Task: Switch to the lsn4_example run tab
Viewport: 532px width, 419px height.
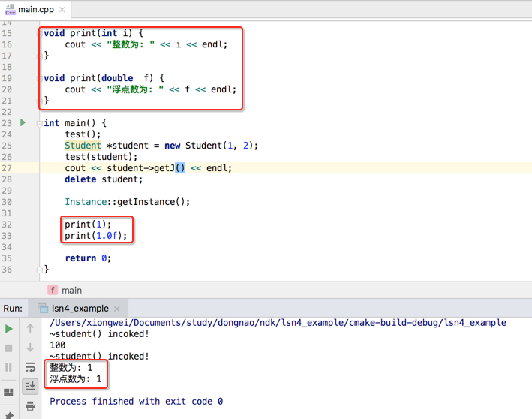Action: coord(80,309)
